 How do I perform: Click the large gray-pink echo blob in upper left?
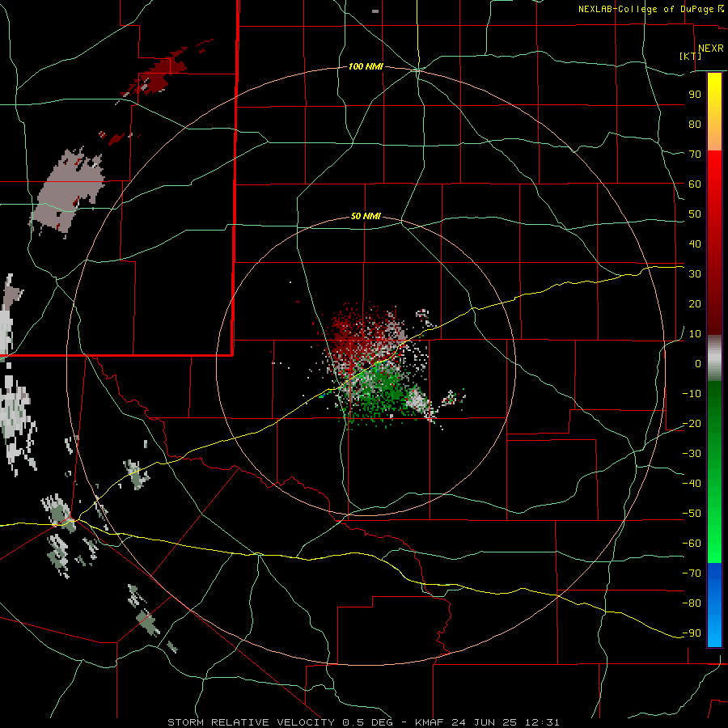[x=68, y=191]
